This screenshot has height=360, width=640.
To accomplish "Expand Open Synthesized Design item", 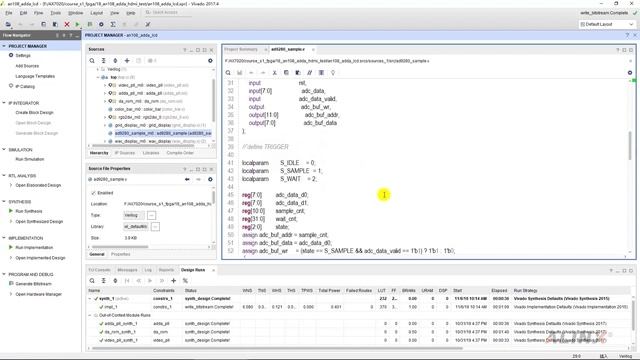I will pyautogui.click(x=11, y=222).
